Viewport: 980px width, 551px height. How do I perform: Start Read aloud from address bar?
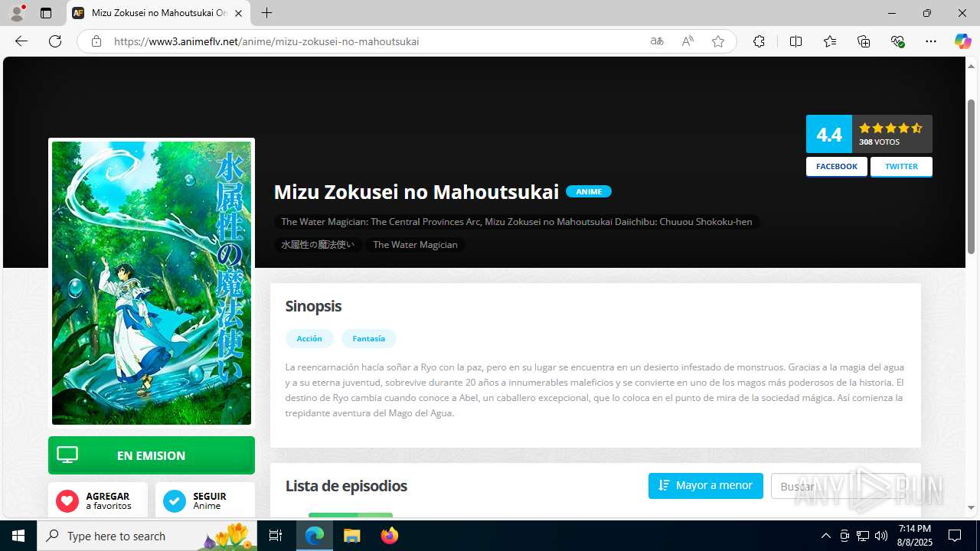688,41
